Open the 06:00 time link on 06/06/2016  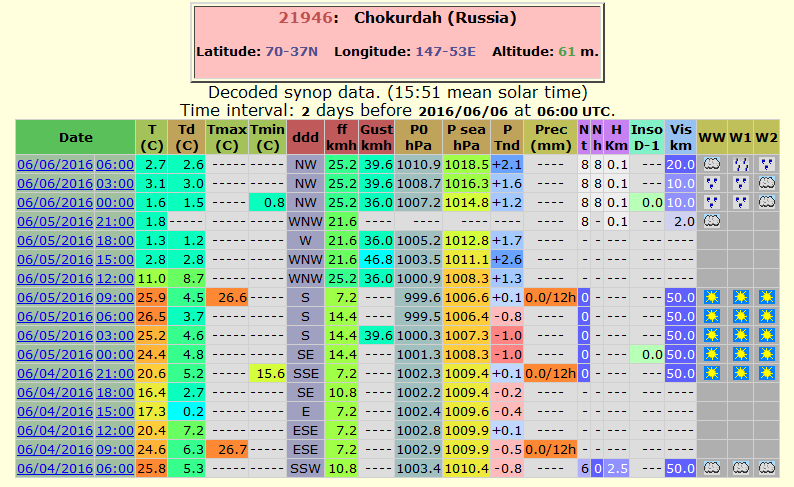[x=115, y=165]
